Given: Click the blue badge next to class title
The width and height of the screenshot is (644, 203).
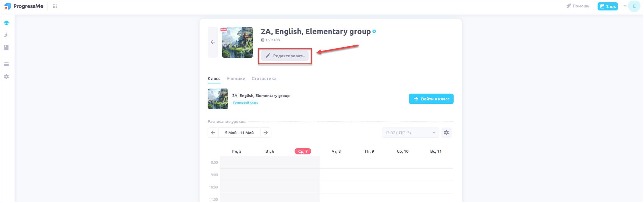Looking at the screenshot, I should coord(374,31).
